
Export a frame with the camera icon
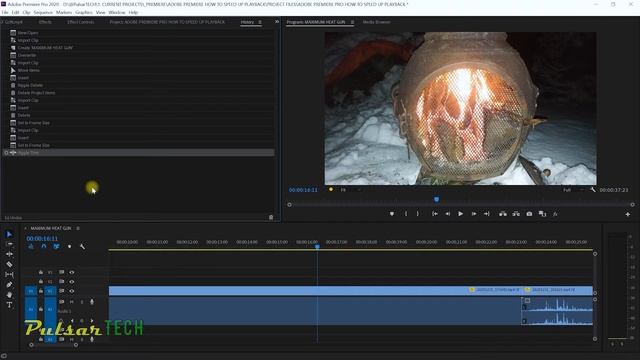tap(529, 214)
